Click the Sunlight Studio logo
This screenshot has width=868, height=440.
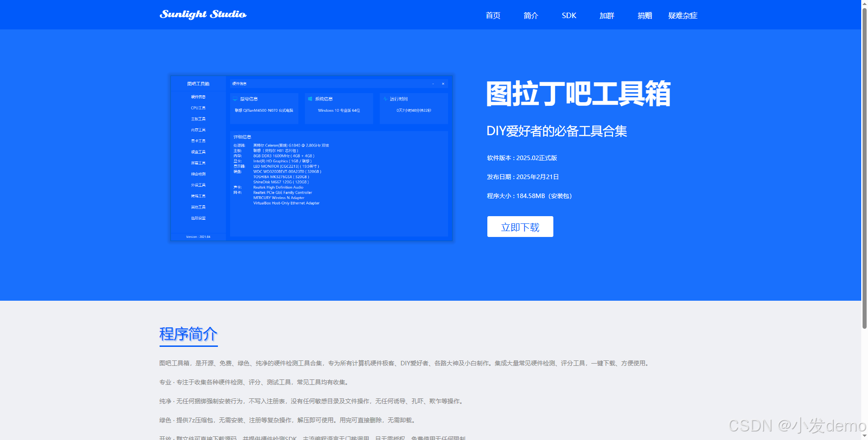pos(203,14)
